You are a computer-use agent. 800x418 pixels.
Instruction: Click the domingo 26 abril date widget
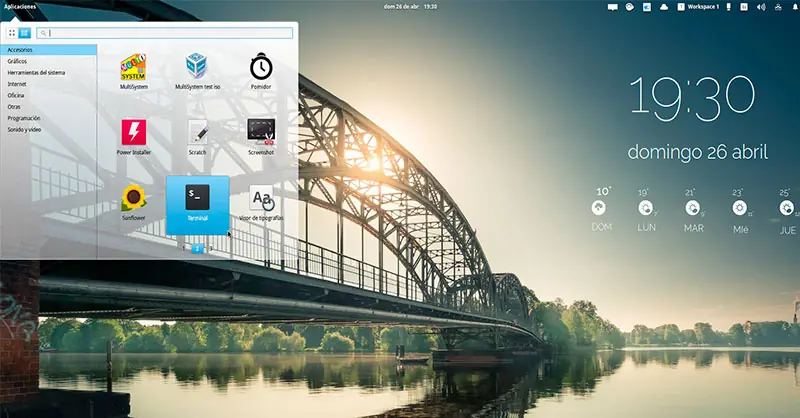pyautogui.click(x=697, y=152)
